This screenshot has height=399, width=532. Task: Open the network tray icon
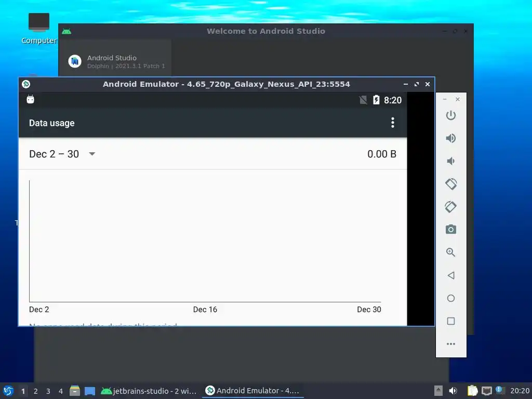point(486,391)
